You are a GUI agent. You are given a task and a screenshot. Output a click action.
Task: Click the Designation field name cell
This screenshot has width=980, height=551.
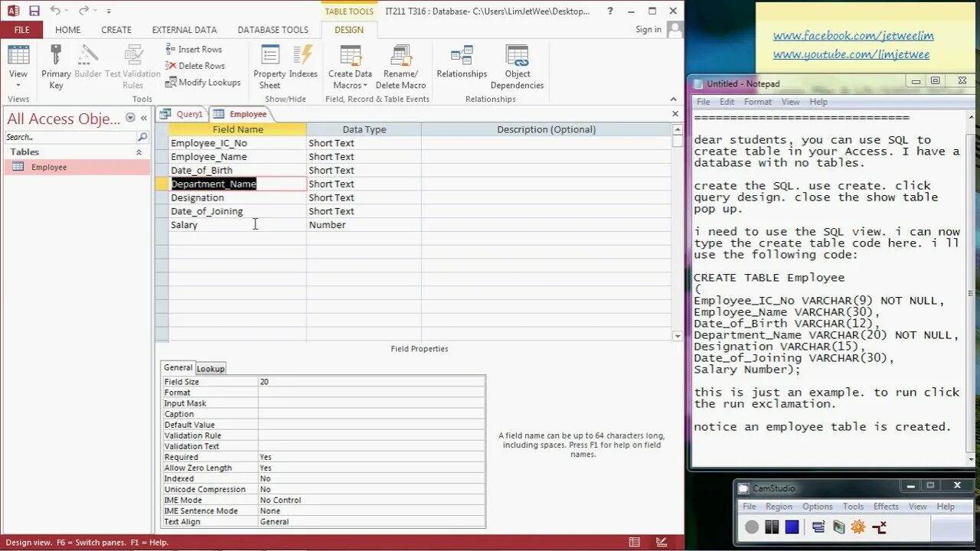click(x=237, y=197)
